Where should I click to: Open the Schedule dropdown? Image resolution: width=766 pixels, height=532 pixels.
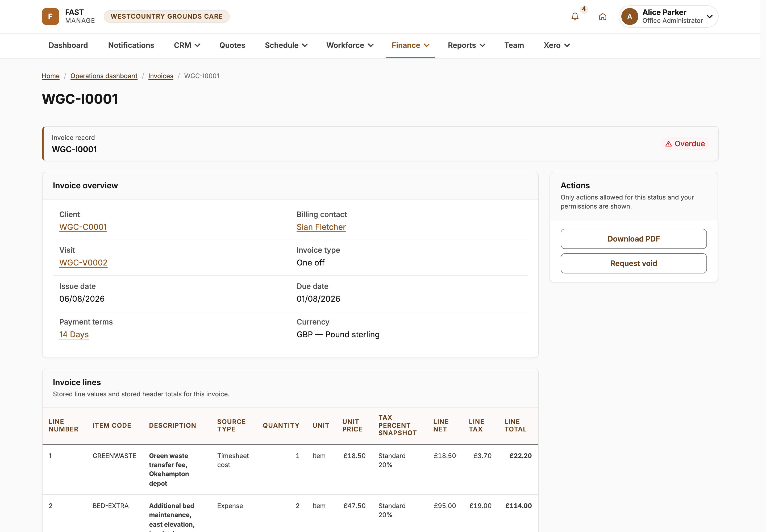point(286,45)
